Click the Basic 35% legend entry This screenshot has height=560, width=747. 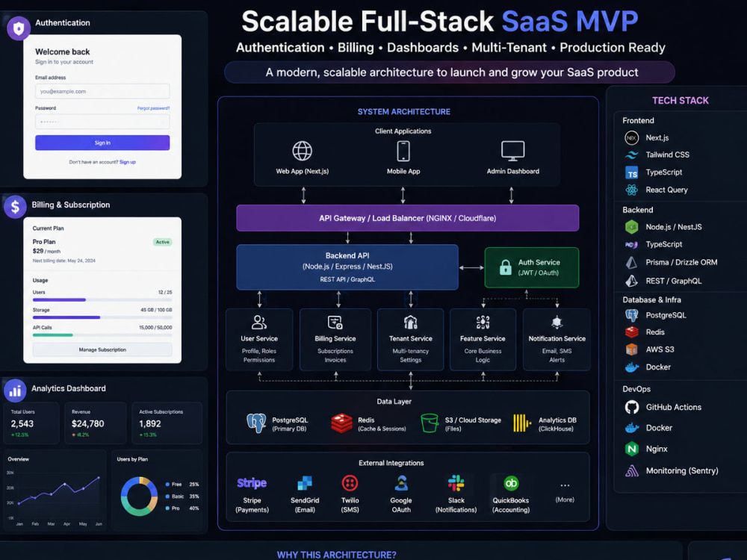tap(182, 497)
